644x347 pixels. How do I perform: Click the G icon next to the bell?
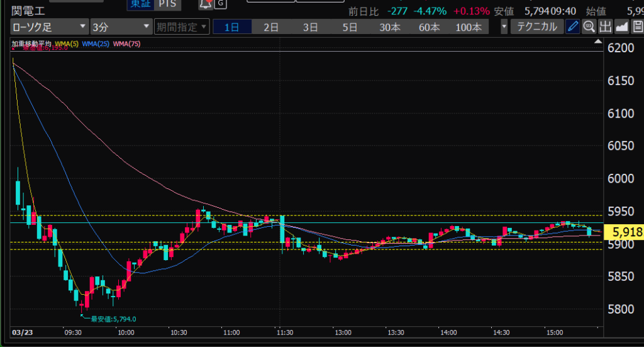click(x=220, y=4)
